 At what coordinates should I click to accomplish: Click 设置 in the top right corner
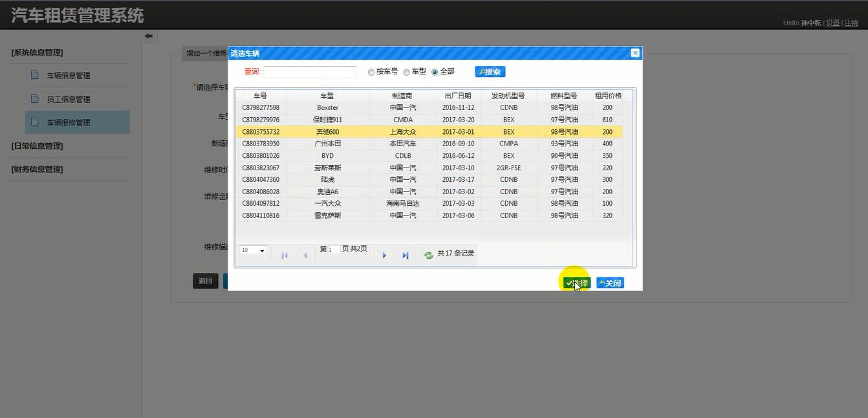(832, 22)
